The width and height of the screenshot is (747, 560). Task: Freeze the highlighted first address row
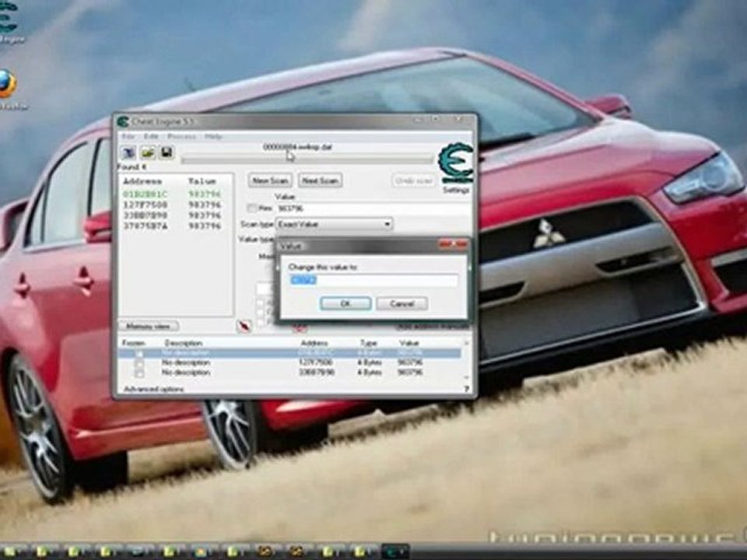click(x=139, y=353)
